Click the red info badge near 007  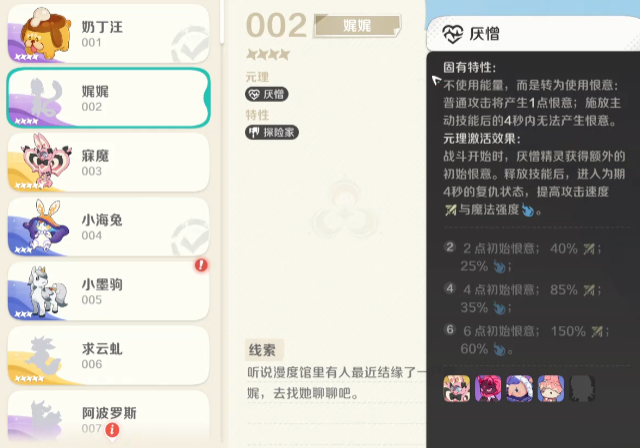point(112,430)
